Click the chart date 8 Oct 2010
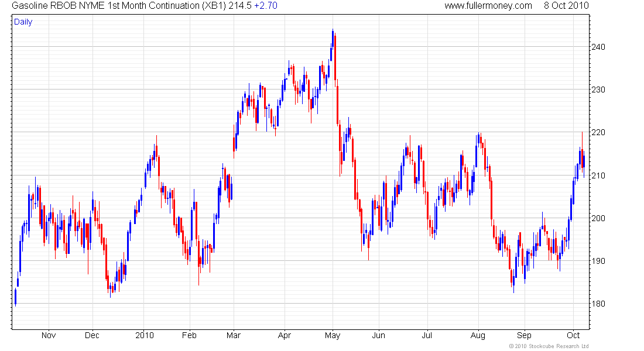 coord(566,6)
